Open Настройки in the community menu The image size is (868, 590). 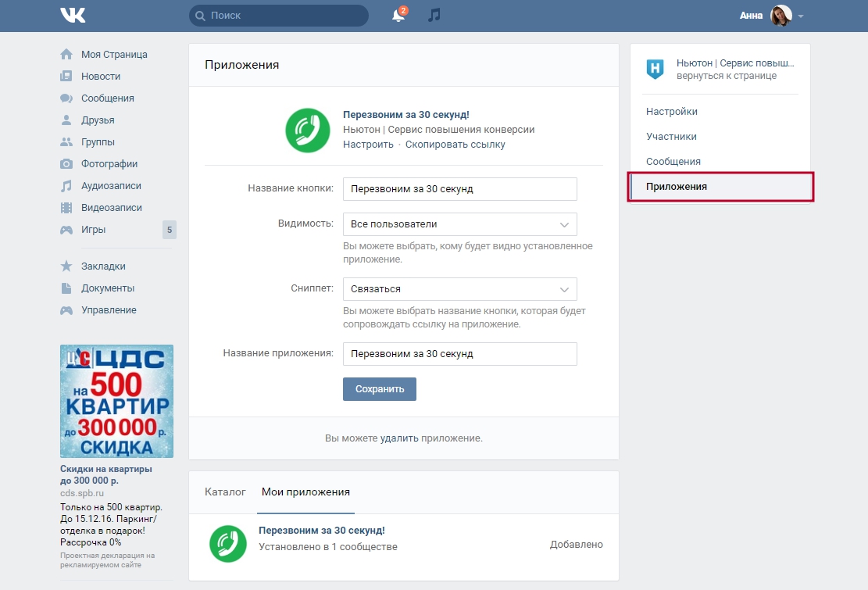pos(671,111)
